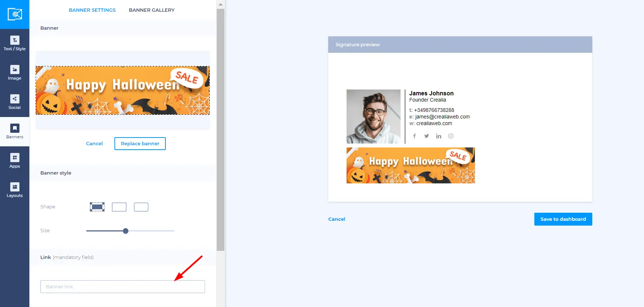Click Save to dashboard button
The height and width of the screenshot is (307, 644).
pyautogui.click(x=563, y=219)
